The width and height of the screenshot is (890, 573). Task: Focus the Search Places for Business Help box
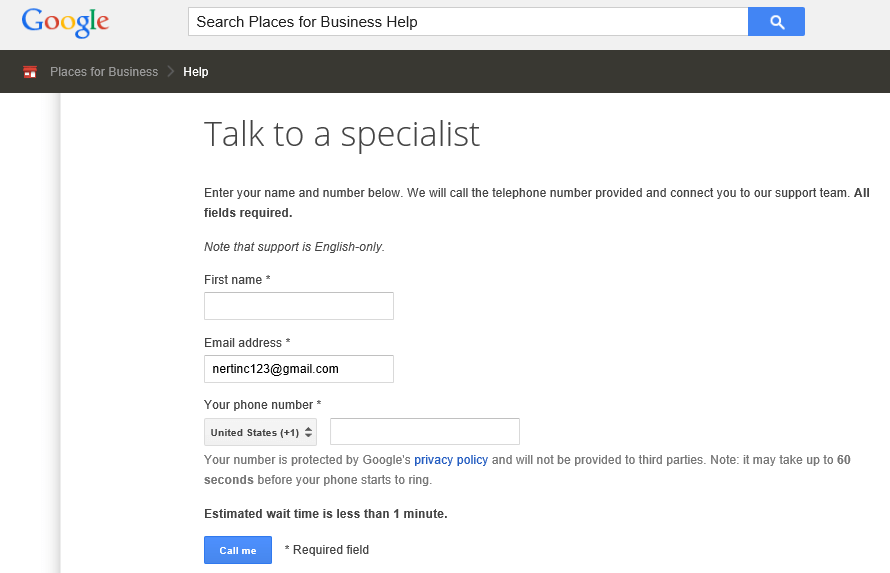467,22
